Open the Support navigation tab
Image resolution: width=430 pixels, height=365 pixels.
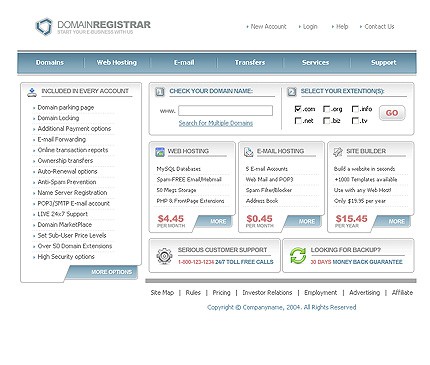click(384, 62)
